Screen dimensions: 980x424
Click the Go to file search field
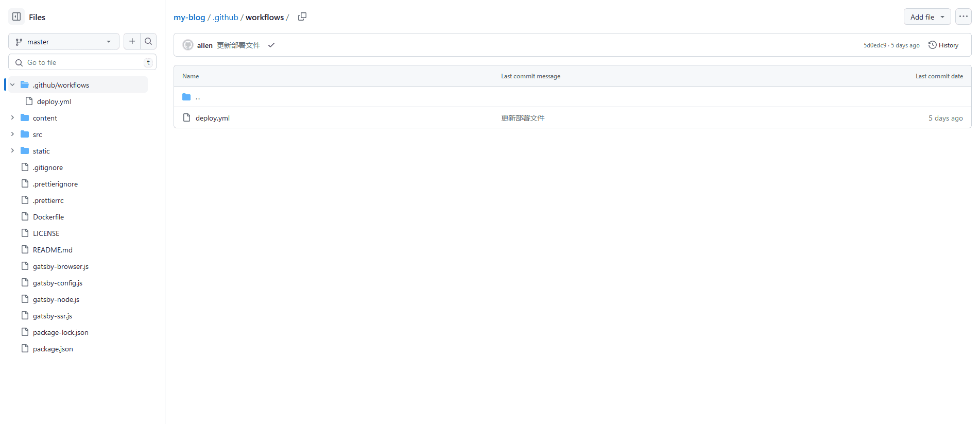coord(82,62)
